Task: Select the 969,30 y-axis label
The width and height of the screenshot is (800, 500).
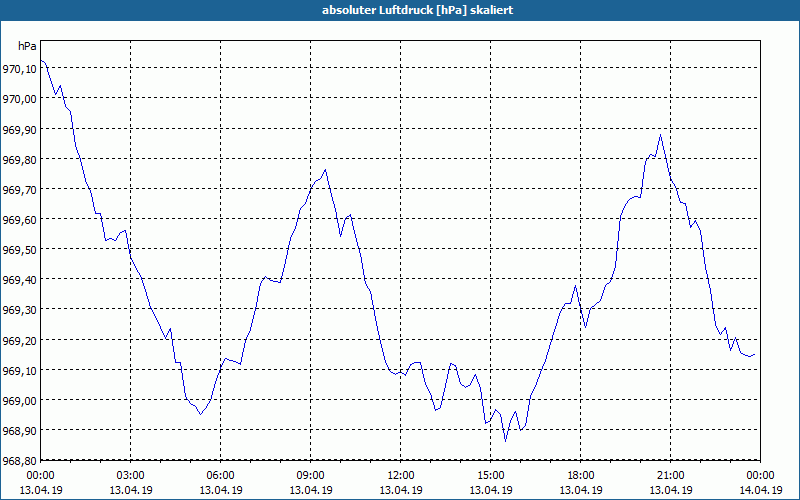Action: pos(19,310)
